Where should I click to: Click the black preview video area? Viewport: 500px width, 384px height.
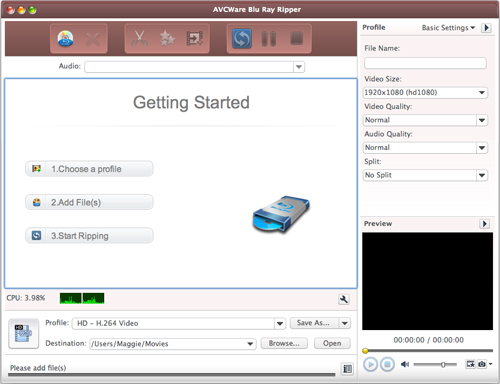point(427,281)
